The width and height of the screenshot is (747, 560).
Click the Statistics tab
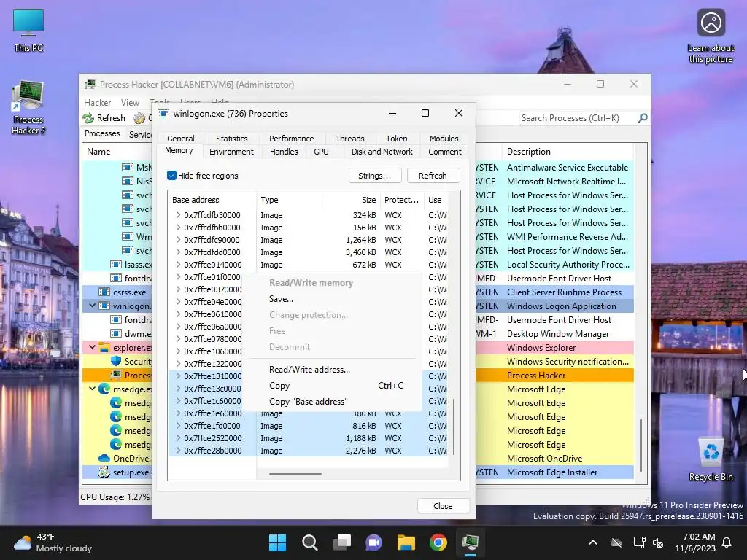pos(231,139)
